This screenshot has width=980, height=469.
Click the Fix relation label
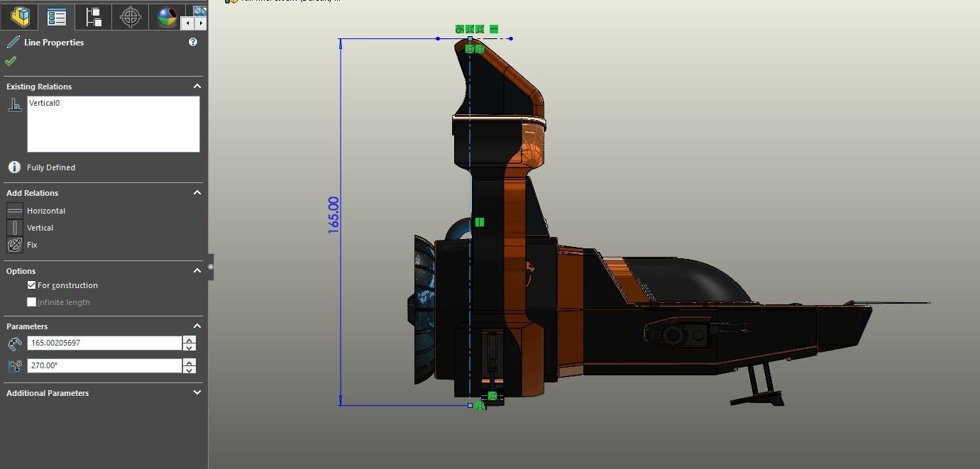click(32, 245)
